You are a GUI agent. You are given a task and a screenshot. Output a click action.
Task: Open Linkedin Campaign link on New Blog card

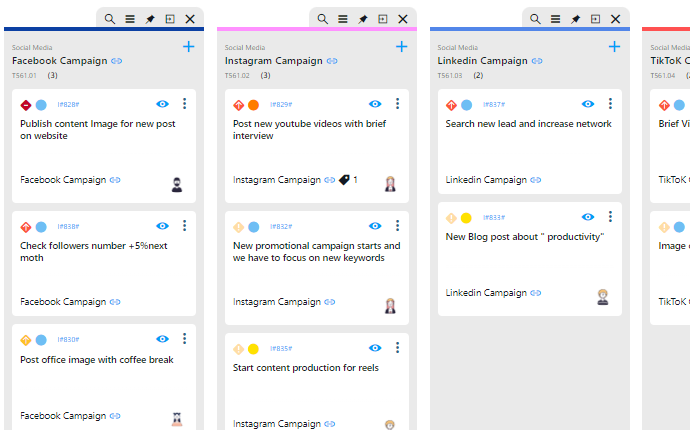coord(486,293)
